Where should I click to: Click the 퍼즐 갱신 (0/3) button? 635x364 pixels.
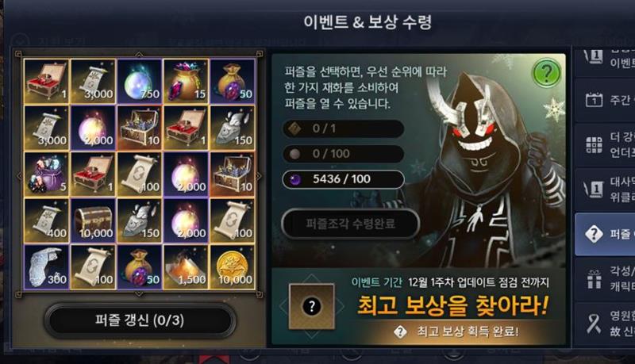(x=140, y=320)
